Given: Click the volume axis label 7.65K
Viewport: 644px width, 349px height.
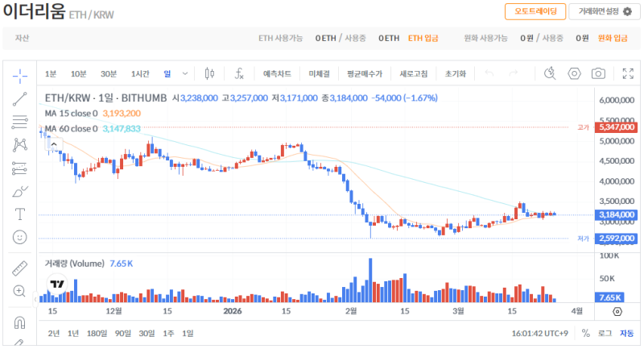Looking at the screenshot, I should [610, 297].
